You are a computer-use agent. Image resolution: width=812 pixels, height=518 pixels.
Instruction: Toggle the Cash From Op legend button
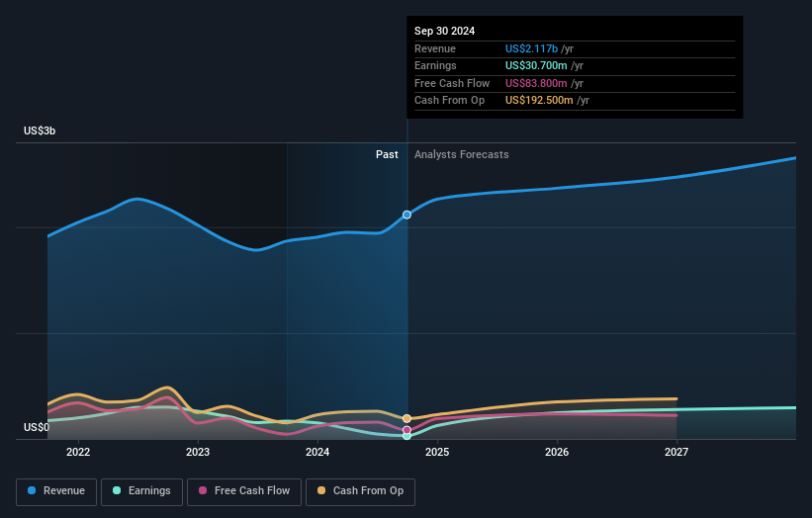(360, 491)
